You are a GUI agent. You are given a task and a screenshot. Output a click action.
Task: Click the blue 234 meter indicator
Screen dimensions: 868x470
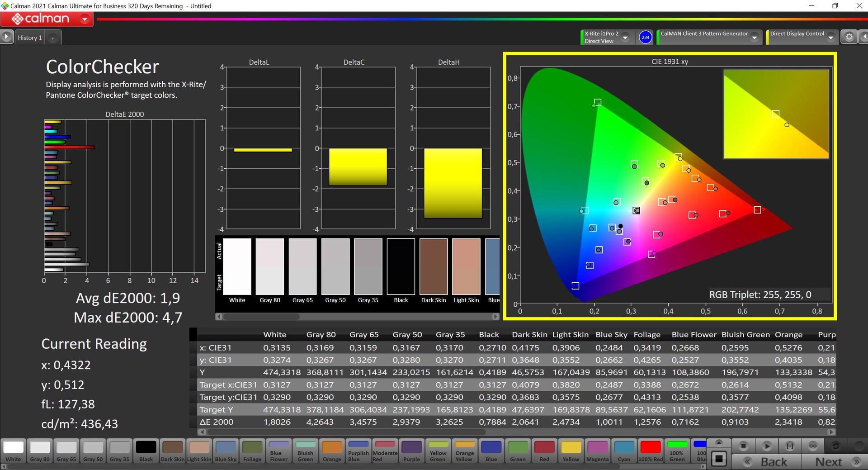(x=645, y=37)
